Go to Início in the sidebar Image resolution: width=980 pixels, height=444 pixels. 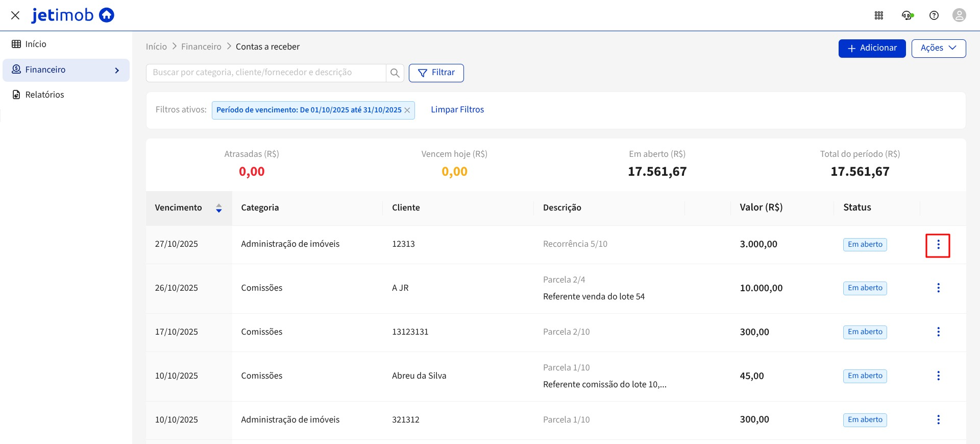[x=35, y=44]
